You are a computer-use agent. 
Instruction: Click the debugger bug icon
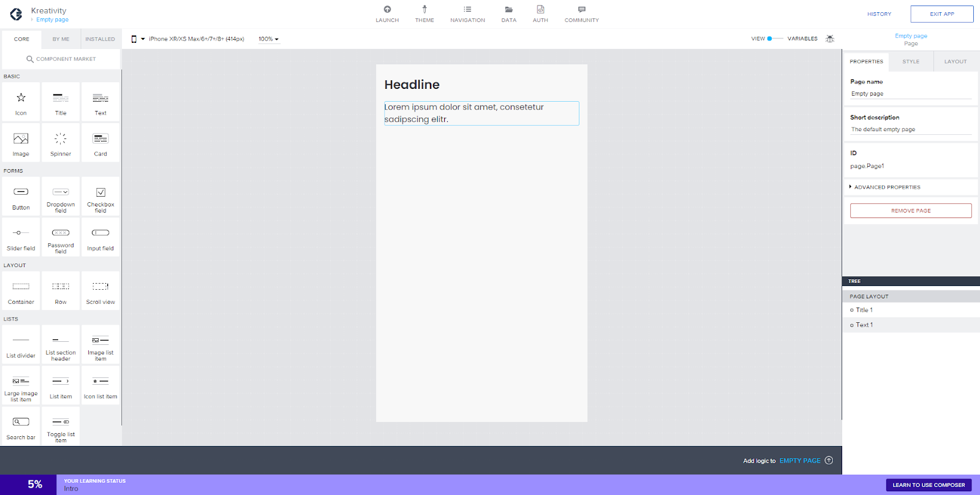point(830,39)
